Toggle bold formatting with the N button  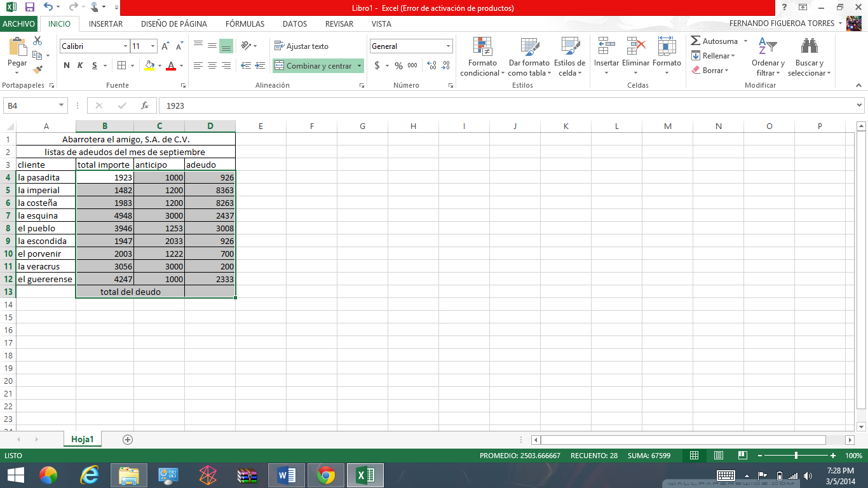point(65,65)
